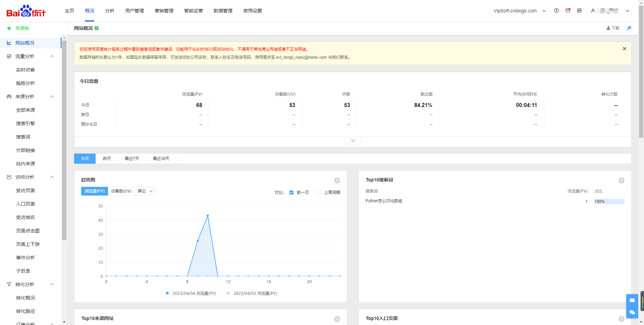Open Top10搜索词 details arrow icon
Viewport: 644px width, 325px height.
[622, 180]
